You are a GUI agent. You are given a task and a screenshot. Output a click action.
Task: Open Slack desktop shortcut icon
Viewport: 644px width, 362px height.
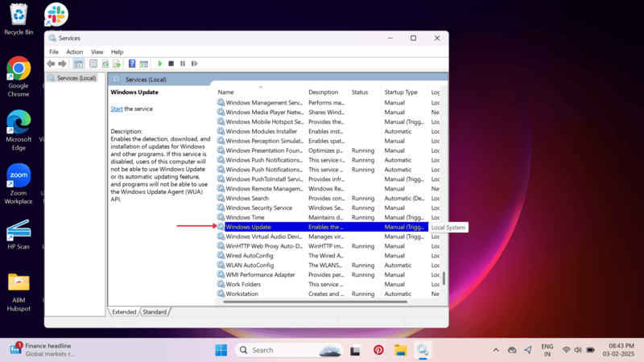point(56,15)
